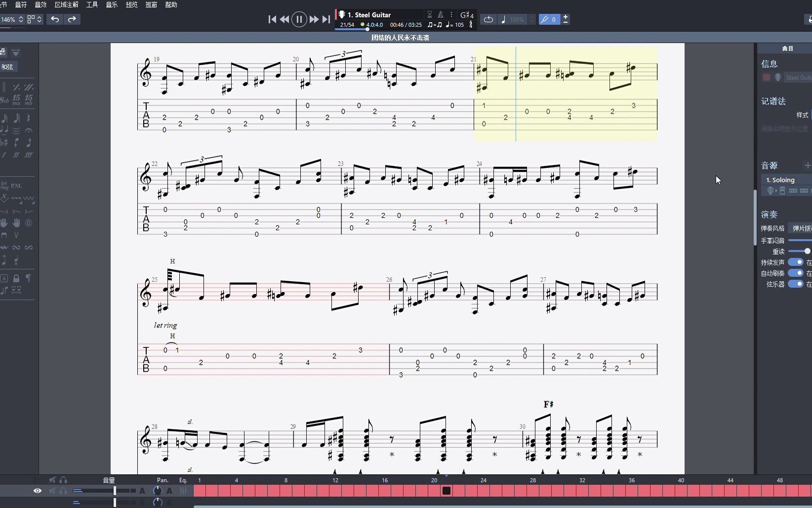Select fortissimo ff dynamic
Image resolution: width=812 pixels, height=508 pixels.
point(16,155)
